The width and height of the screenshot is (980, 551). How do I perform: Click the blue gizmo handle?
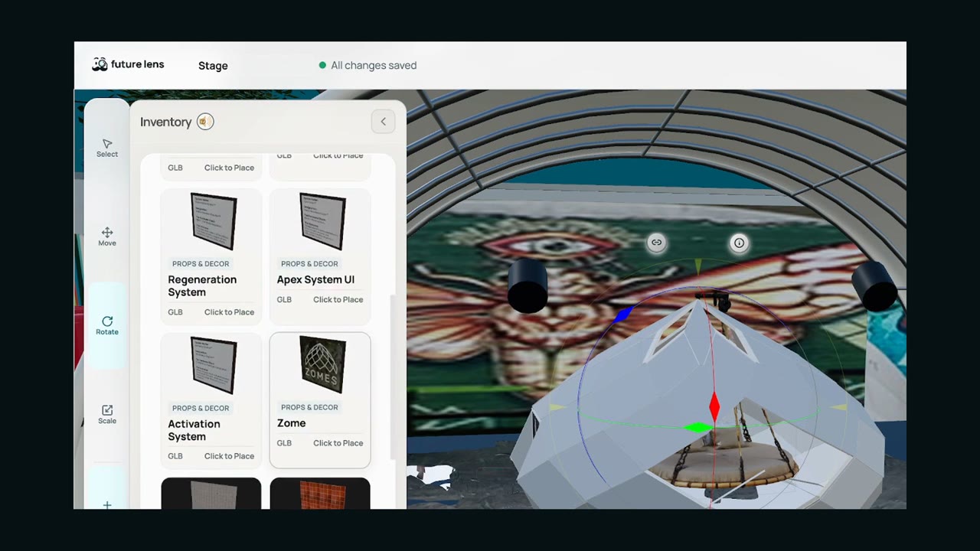(x=623, y=314)
